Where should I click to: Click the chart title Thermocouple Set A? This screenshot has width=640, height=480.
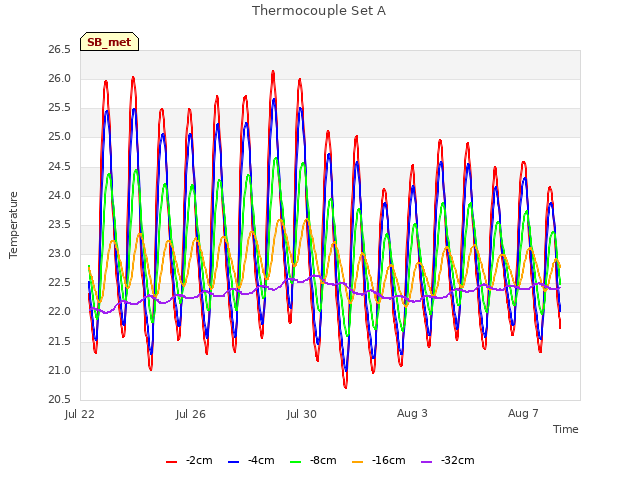point(319,11)
